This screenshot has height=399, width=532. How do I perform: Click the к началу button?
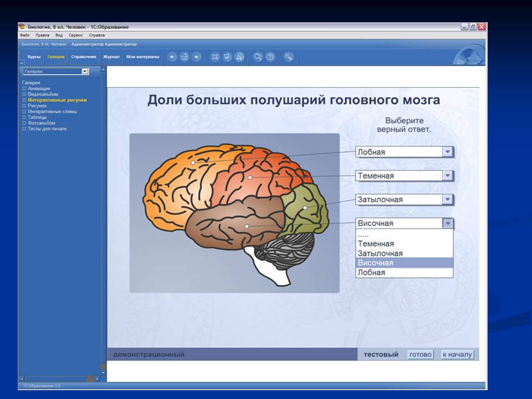click(x=457, y=355)
